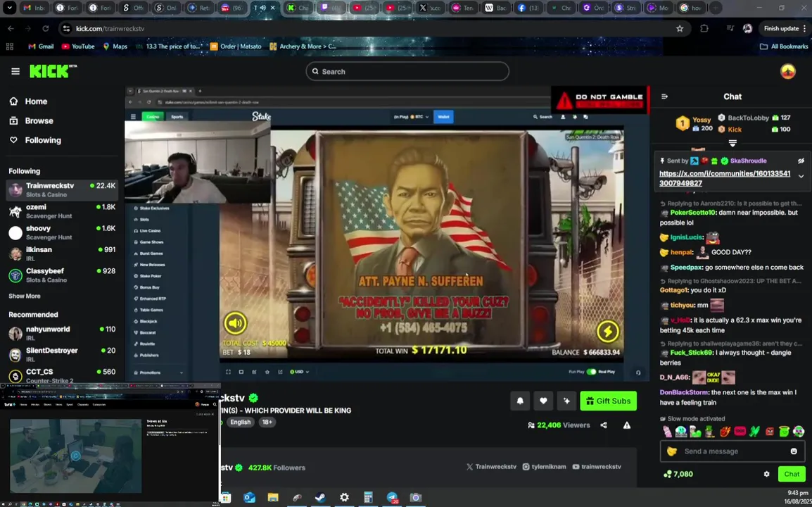Screen dimensions: 812x507
Task: Click the Kick logo
Action: pyautogui.click(x=53, y=71)
